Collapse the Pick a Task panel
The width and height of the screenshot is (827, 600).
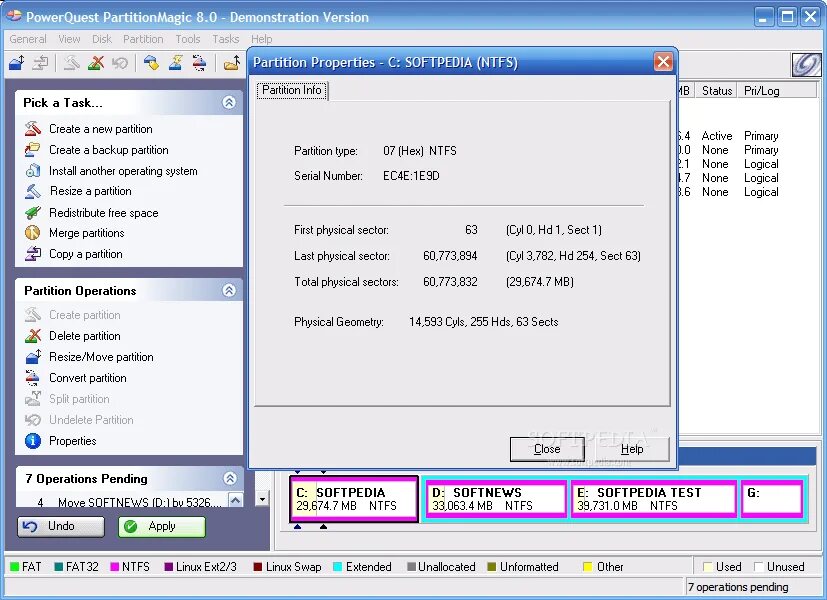point(229,102)
